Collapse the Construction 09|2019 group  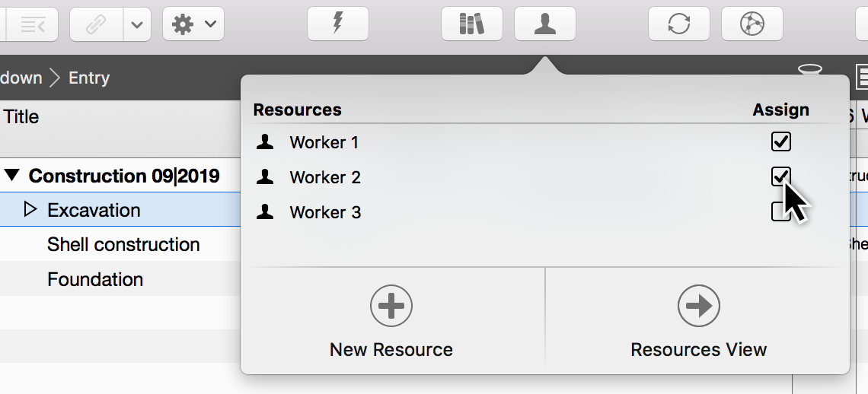point(11,176)
